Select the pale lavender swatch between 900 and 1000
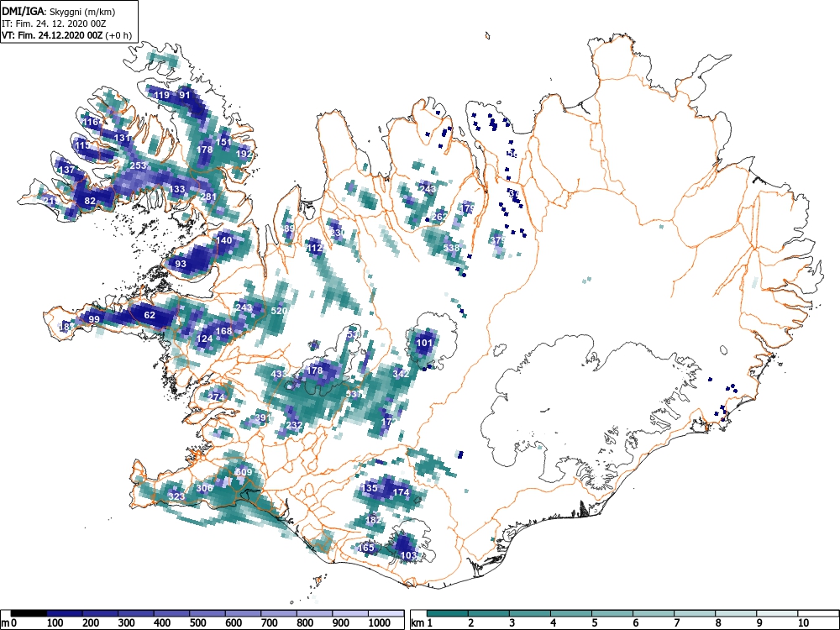840x630 pixels. pyautogui.click(x=350, y=613)
